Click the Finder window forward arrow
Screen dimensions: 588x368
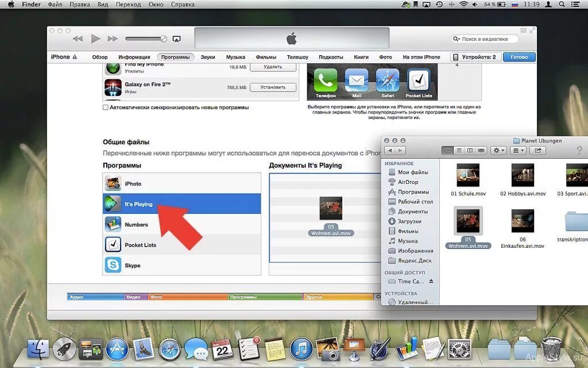pyautogui.click(x=400, y=151)
